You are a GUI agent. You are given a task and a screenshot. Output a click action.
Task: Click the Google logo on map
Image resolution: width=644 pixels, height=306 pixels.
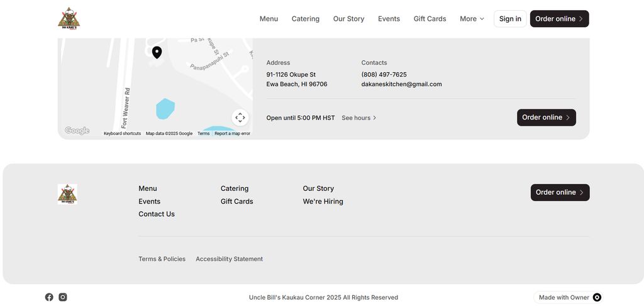coord(77,131)
